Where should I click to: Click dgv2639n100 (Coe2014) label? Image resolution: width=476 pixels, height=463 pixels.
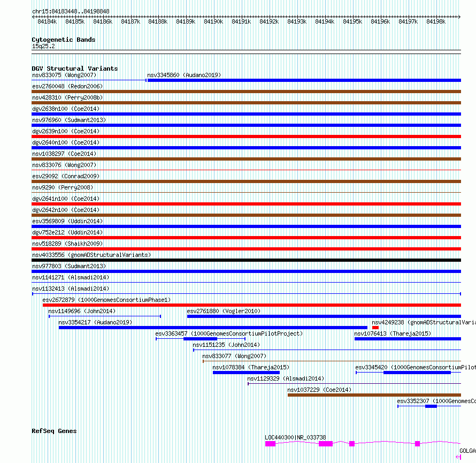[x=66, y=131]
